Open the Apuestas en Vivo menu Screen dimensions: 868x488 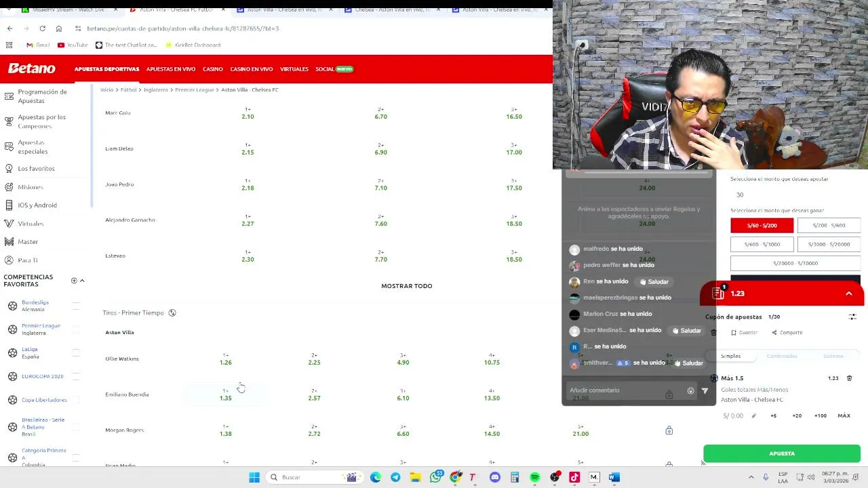[171, 69]
